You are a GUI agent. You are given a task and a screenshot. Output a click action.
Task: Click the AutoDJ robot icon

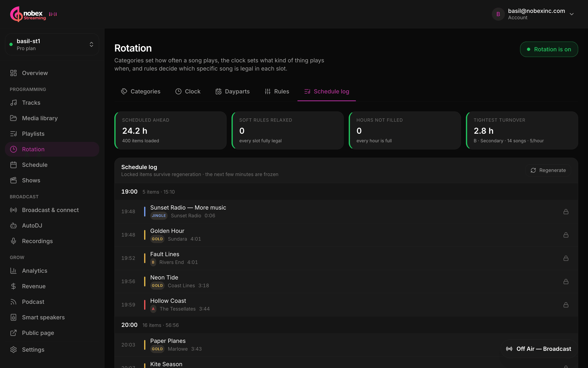pyautogui.click(x=13, y=226)
